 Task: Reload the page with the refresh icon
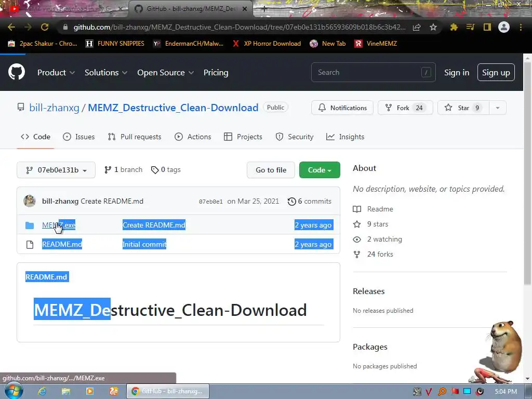tap(45, 27)
